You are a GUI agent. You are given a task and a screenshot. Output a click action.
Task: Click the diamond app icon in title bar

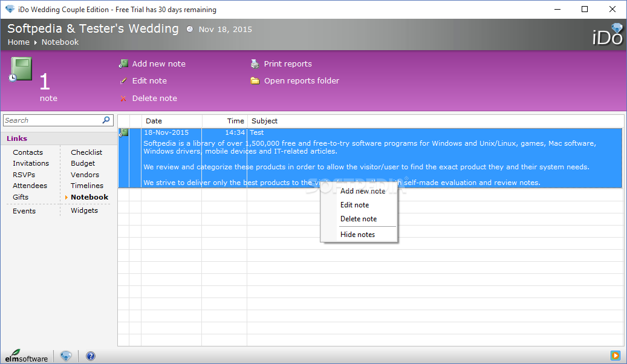[x=10, y=9]
